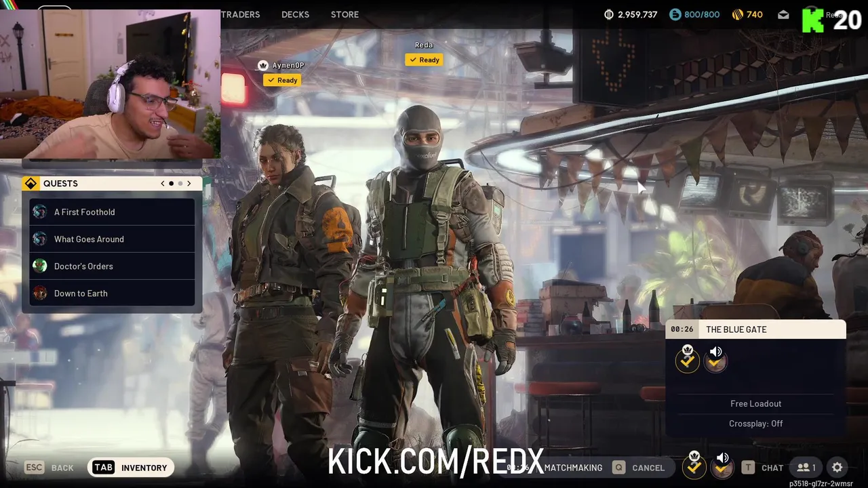Open the CHAT button
The image size is (868, 488).
click(x=762, y=468)
